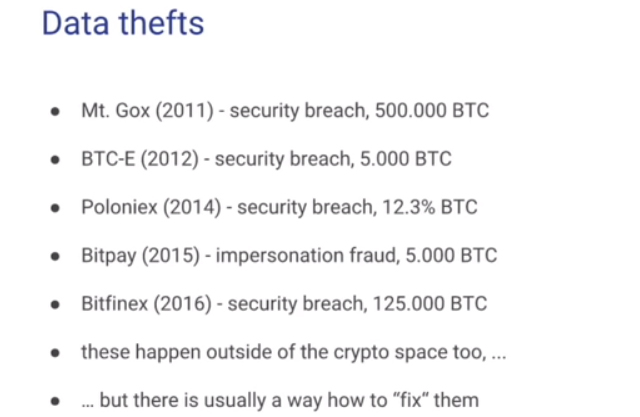Click the bullet dot before Poloniex
Image resolution: width=640 pixels, height=417 pixels.
pos(55,208)
